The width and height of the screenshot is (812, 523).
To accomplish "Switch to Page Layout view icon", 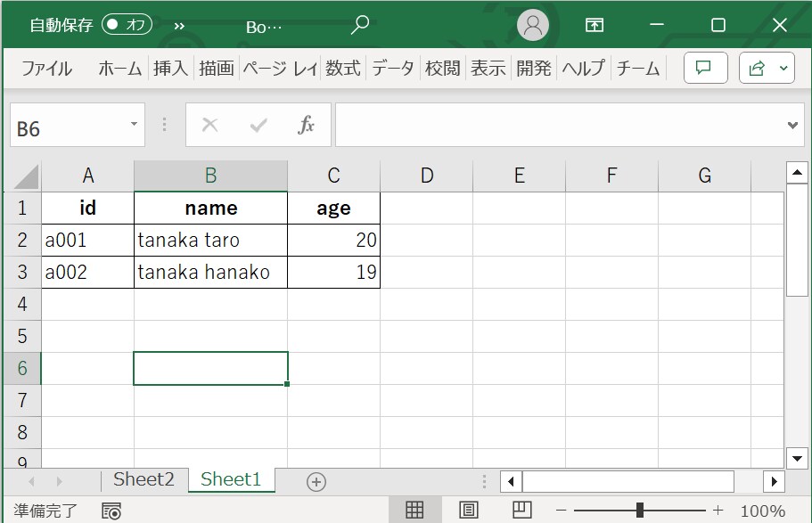I will point(468,510).
